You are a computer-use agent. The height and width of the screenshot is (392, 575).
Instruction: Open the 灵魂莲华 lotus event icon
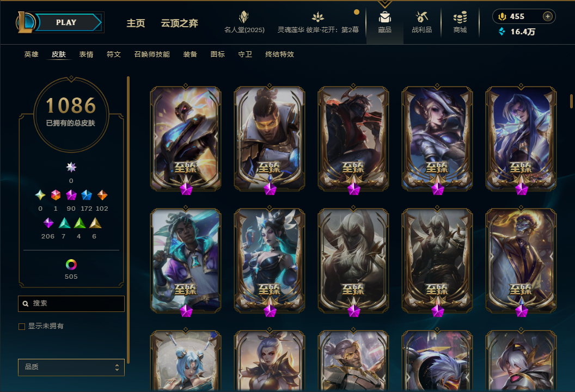[317, 17]
